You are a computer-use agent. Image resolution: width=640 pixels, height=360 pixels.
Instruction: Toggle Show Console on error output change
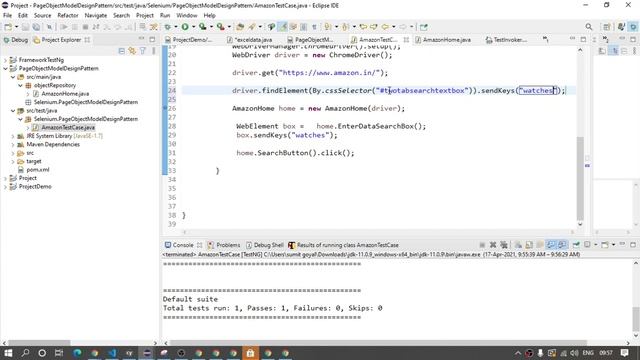pos(562,245)
